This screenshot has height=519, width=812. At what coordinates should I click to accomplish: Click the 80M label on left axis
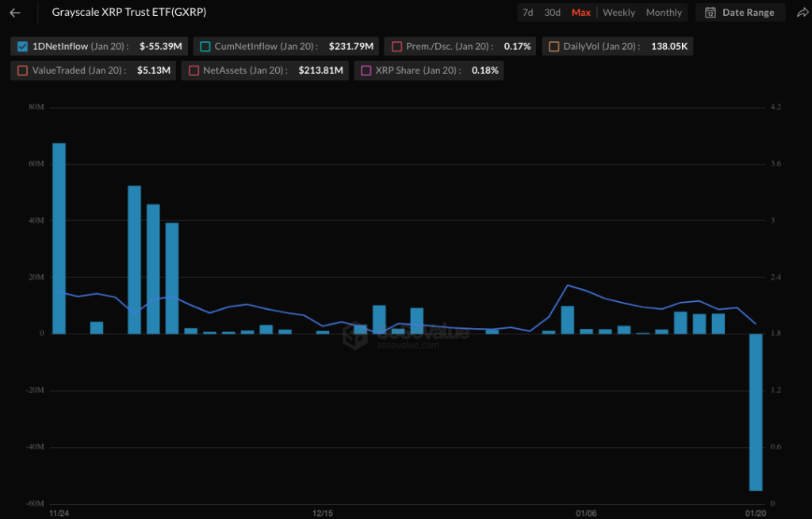click(x=36, y=107)
